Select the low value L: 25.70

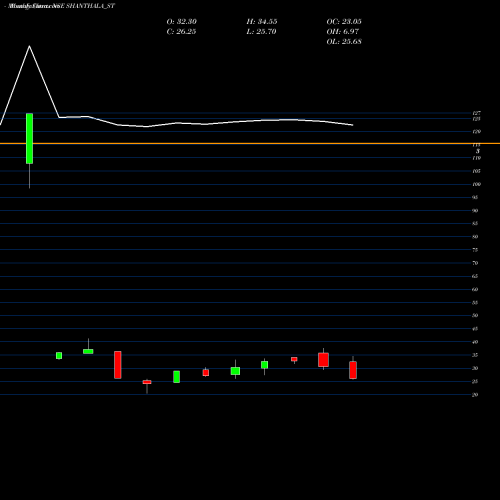(261, 32)
